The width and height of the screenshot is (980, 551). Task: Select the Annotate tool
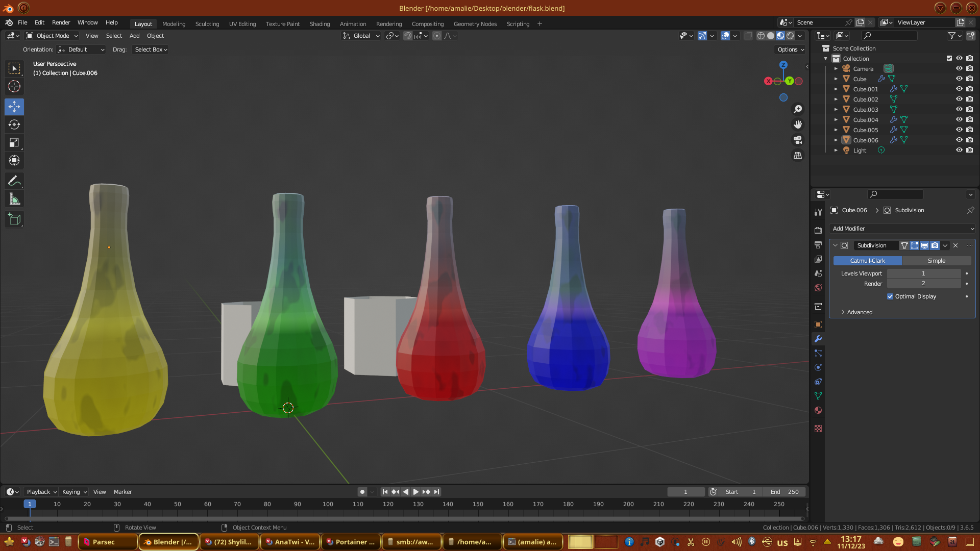14,181
